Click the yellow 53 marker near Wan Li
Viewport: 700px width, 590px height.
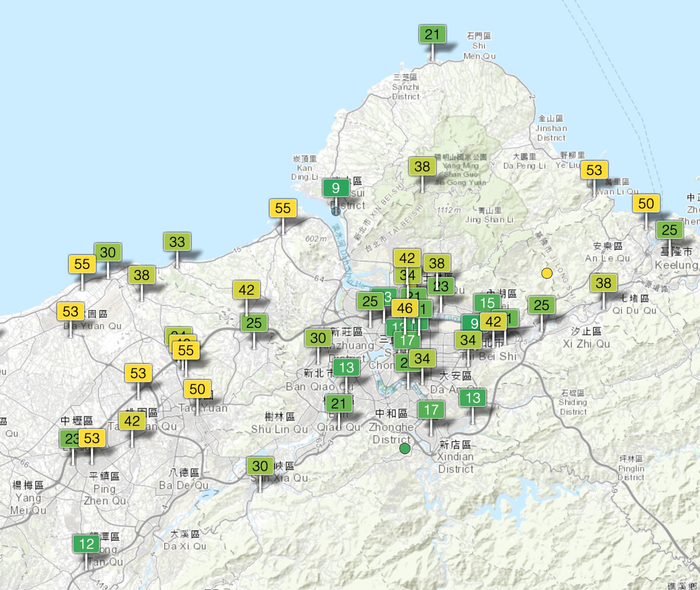(594, 170)
